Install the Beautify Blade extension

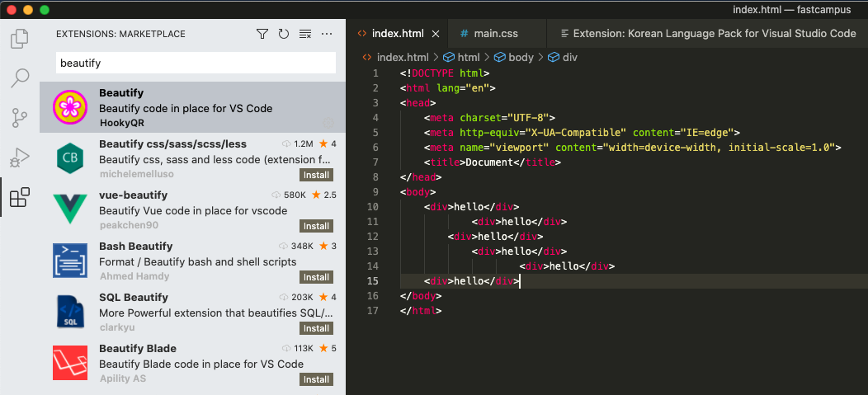tap(317, 379)
